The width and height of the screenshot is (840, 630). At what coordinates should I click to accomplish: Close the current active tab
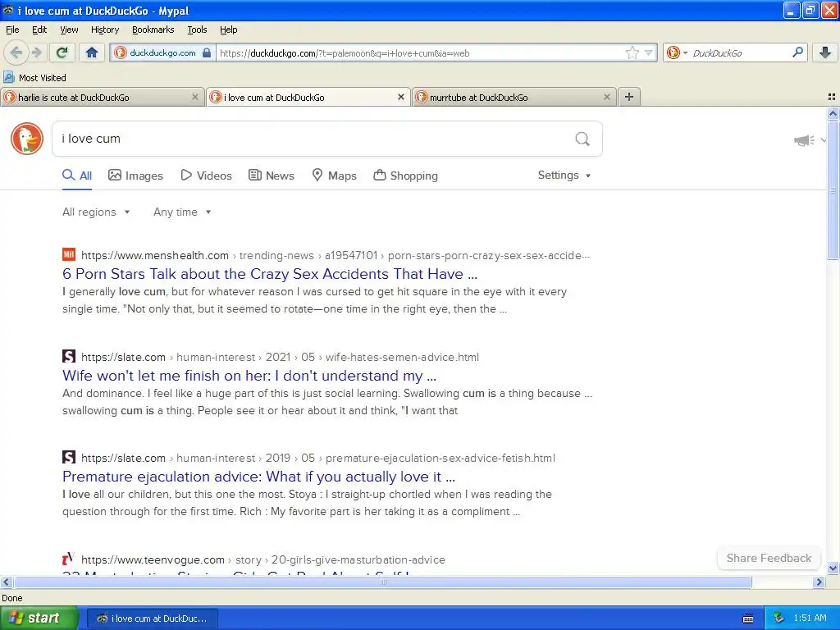400,97
